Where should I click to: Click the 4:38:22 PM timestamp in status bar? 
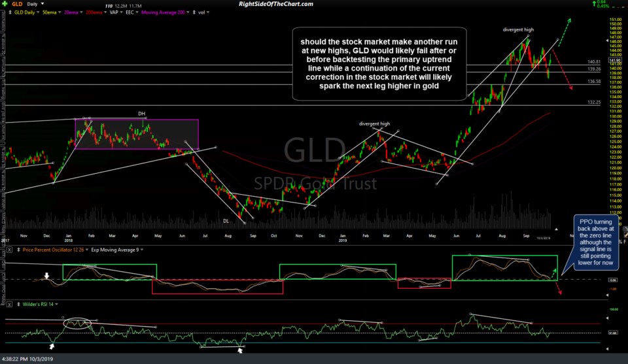tap(27, 359)
